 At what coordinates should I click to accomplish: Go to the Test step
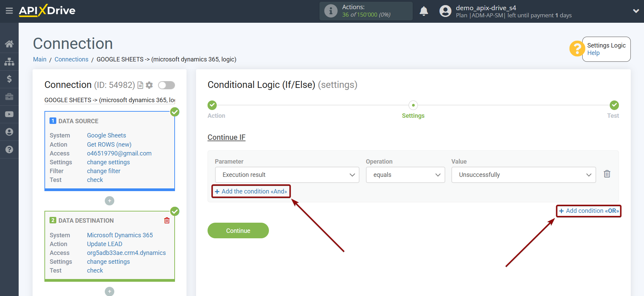click(x=614, y=105)
